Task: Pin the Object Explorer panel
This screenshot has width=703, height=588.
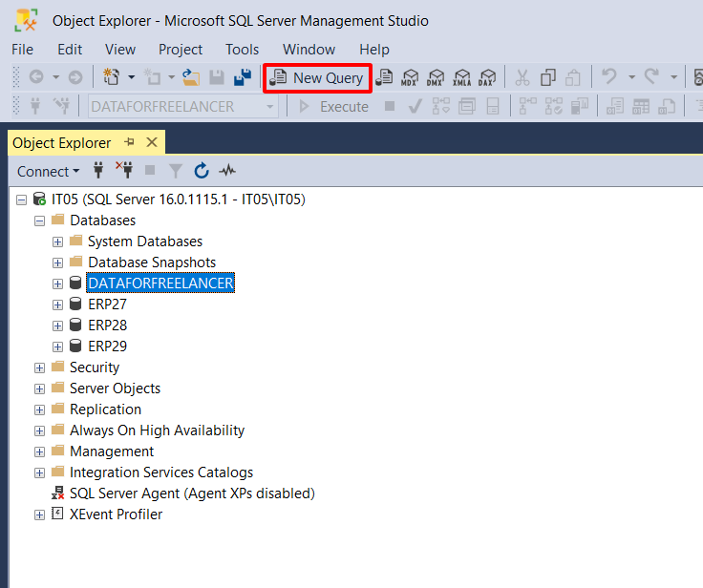Action: tap(130, 142)
